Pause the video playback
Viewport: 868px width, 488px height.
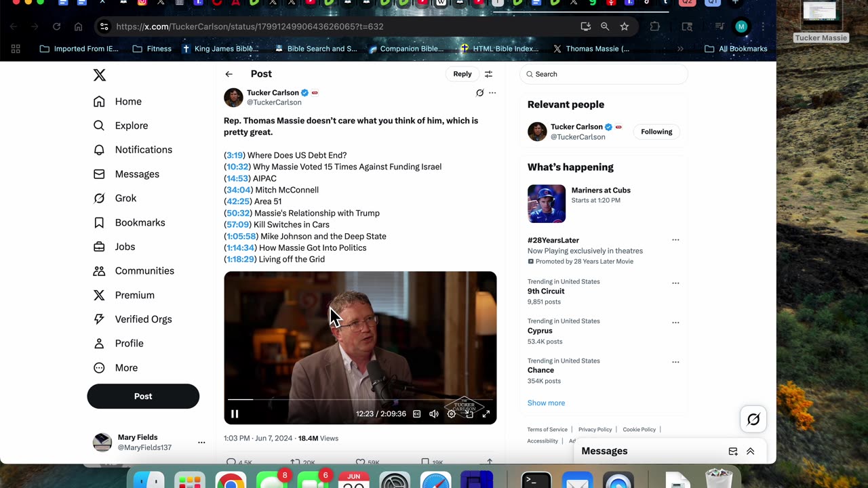click(235, 414)
